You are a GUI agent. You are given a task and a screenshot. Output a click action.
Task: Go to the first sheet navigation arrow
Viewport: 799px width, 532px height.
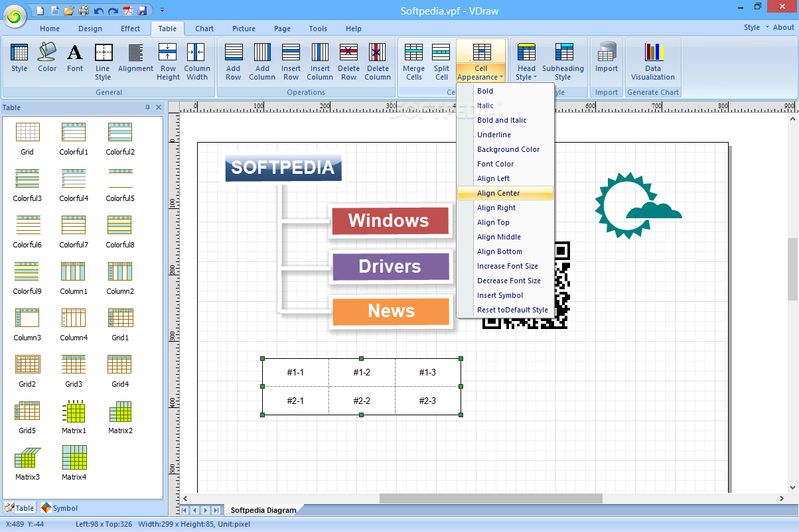click(x=185, y=510)
